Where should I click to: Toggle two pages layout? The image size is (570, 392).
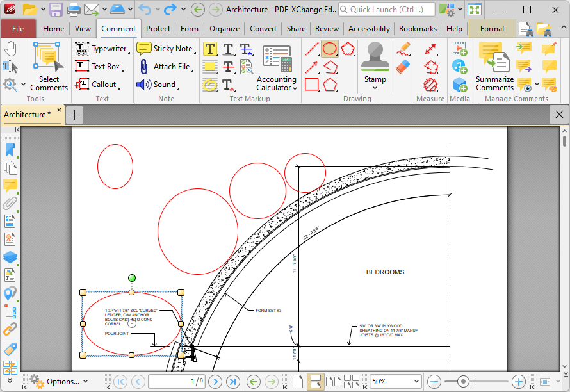[x=333, y=382]
